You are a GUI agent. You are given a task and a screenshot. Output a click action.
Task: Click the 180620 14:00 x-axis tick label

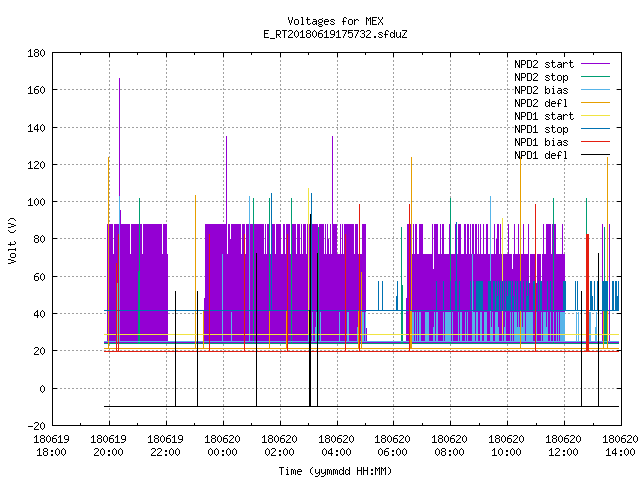click(620, 446)
